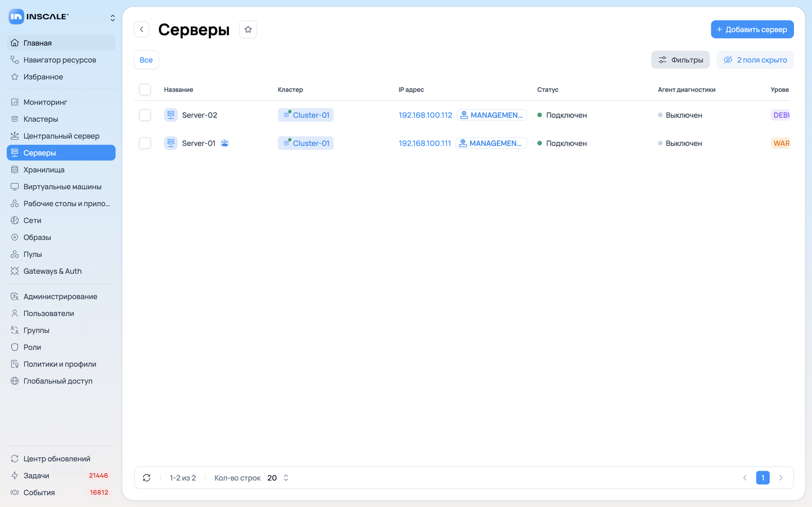Go to previous page of the table

click(x=745, y=478)
